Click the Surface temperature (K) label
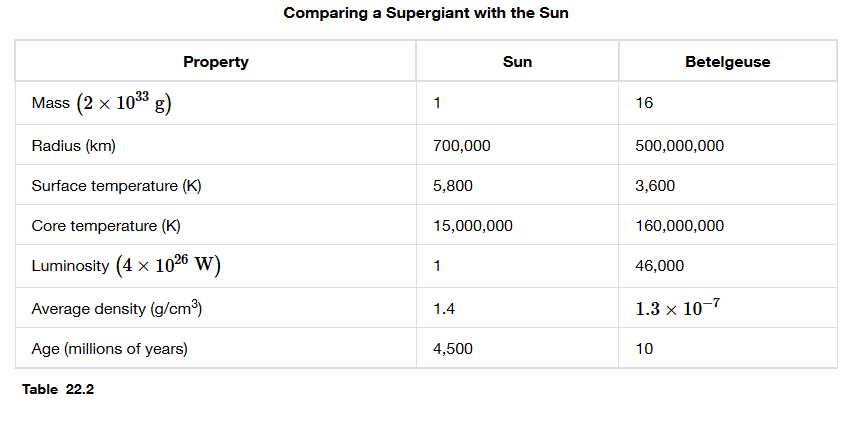 [116, 186]
